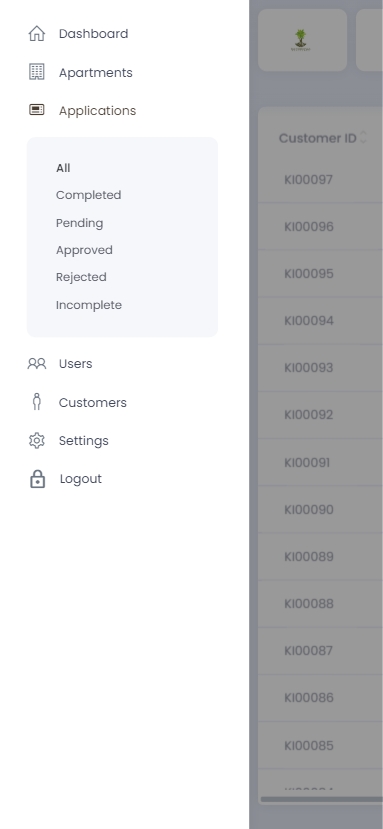Select the KI00097 customer row
The width and height of the screenshot is (383, 829).
coord(321,179)
